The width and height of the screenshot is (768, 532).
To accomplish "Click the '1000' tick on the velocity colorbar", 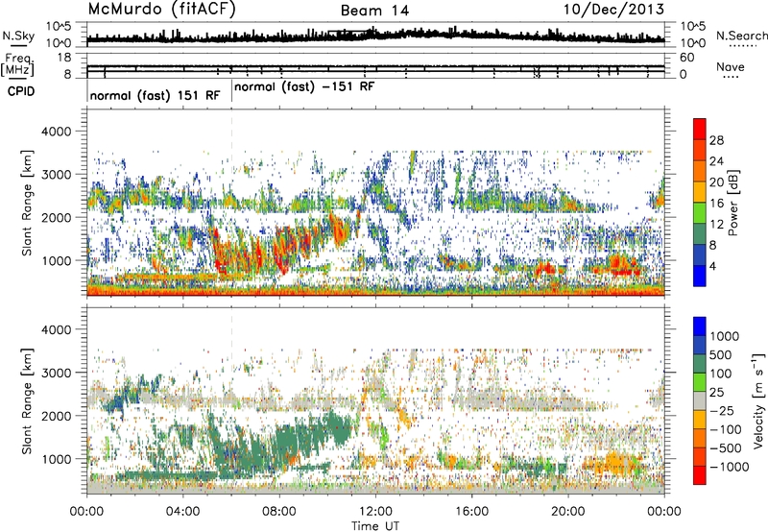I will (x=725, y=336).
